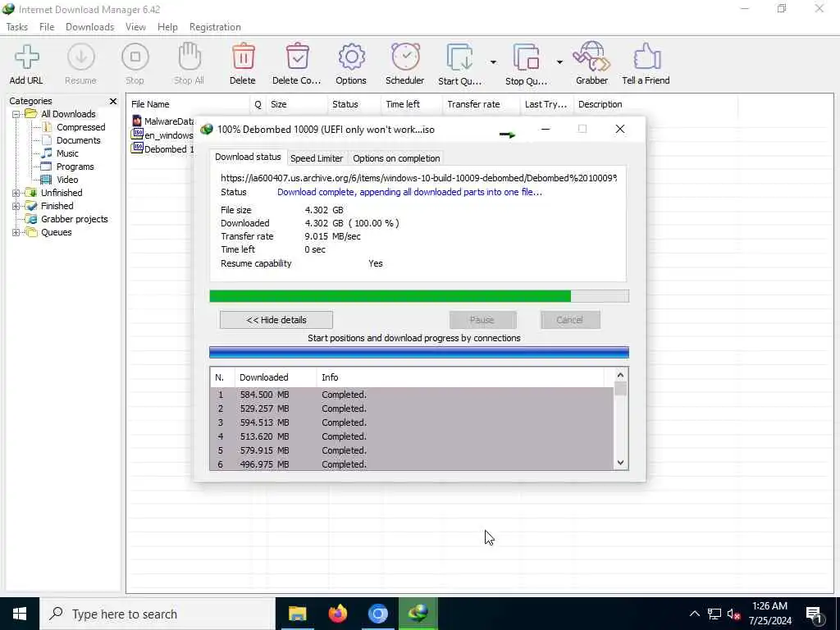Click the Resume toolbar icon
The height and width of the screenshot is (630, 840).
pos(81,57)
